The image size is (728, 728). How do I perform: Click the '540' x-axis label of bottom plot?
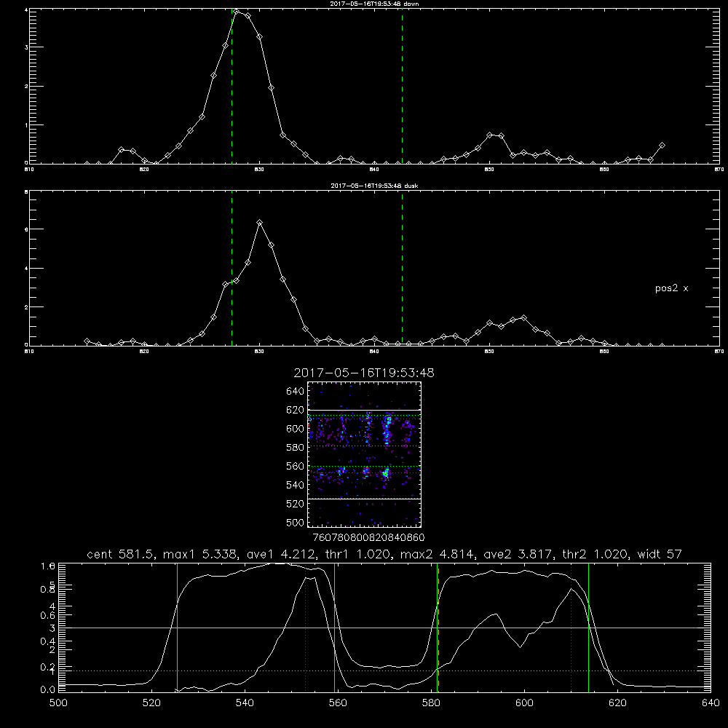pos(245,703)
